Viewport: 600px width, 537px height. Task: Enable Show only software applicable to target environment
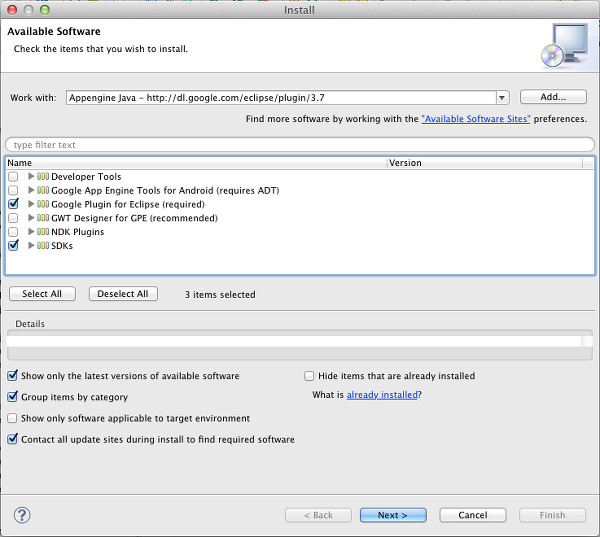[13, 418]
